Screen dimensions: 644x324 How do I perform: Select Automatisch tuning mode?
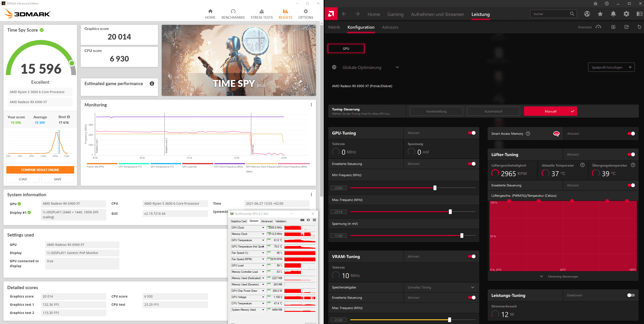coord(493,111)
